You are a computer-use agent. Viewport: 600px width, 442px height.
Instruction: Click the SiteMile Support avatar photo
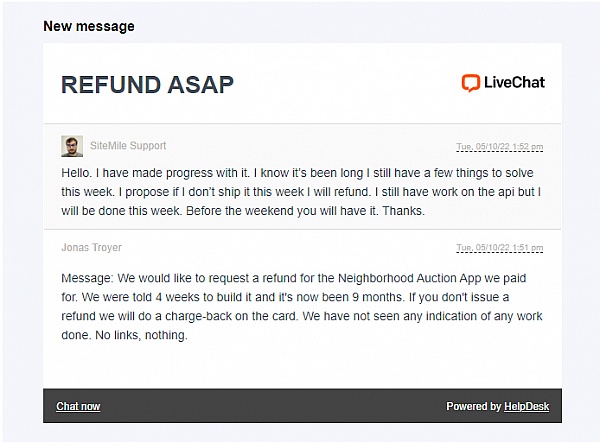pos(71,146)
